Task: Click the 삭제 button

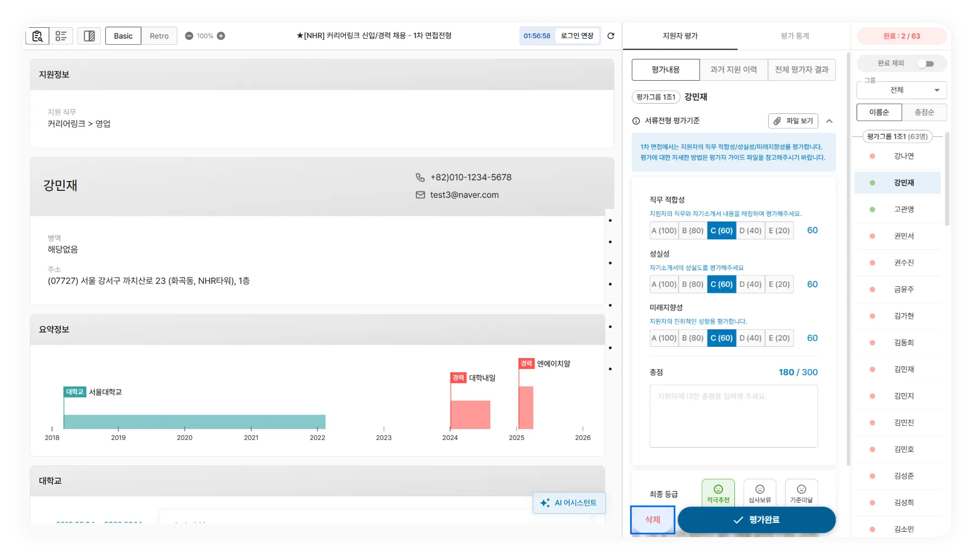Action: pyautogui.click(x=652, y=520)
